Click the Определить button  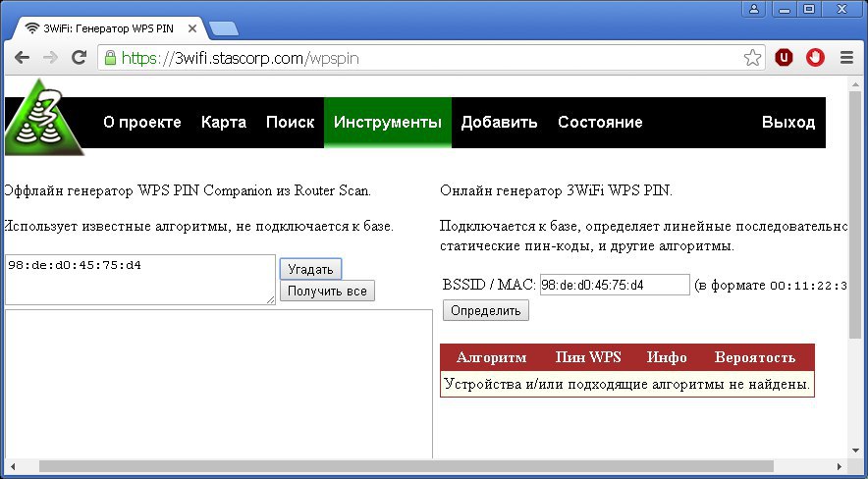pyautogui.click(x=485, y=310)
